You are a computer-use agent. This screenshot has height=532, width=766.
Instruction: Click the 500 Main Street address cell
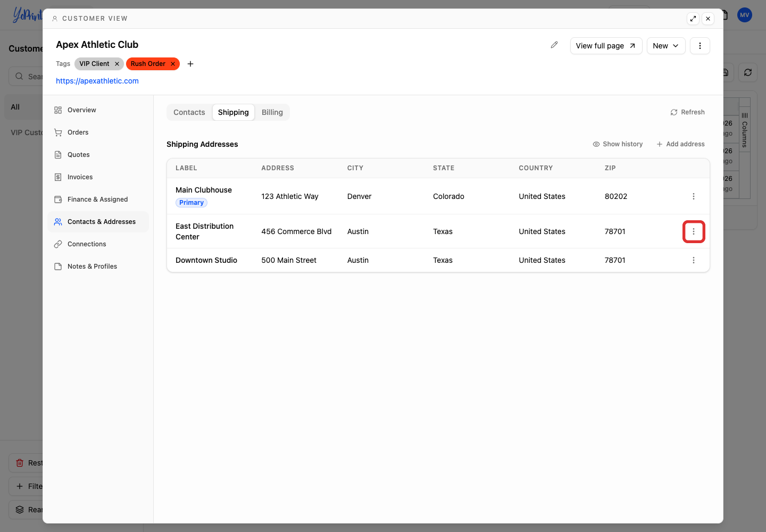(x=289, y=260)
